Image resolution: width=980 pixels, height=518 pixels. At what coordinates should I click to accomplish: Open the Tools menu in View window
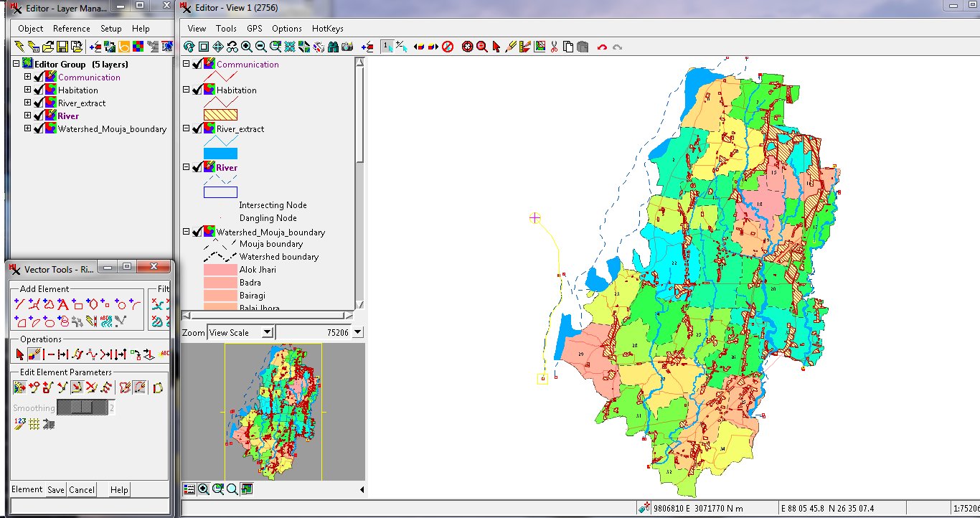[x=226, y=29]
